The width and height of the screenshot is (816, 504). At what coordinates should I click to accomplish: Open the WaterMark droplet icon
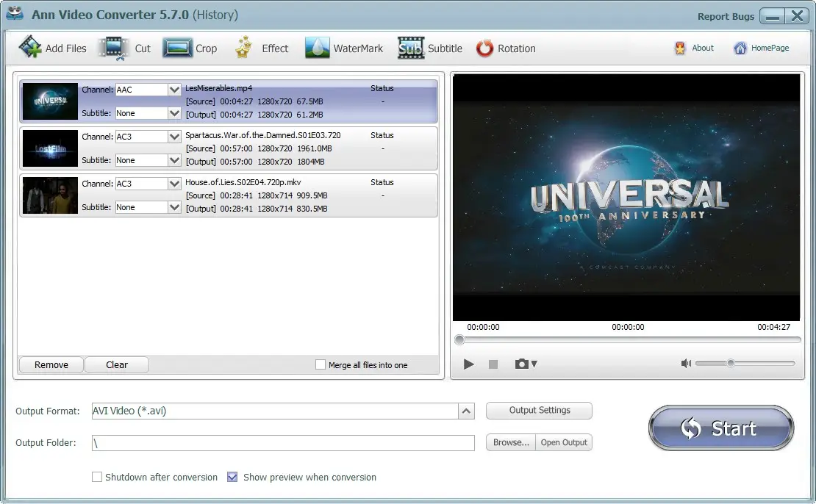point(317,47)
